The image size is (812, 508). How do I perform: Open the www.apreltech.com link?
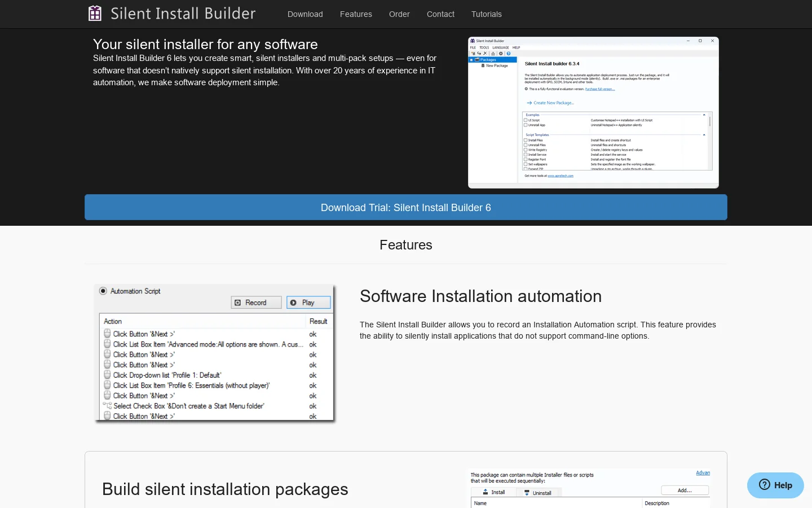[x=561, y=176]
